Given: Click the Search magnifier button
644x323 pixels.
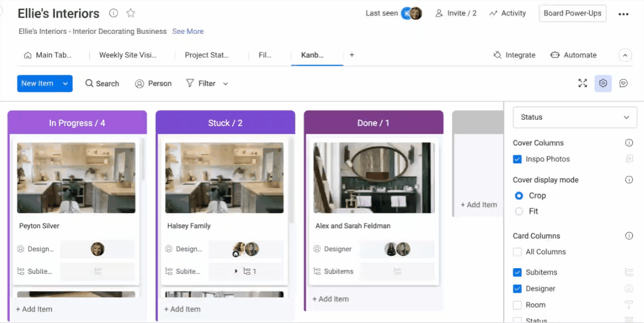Looking at the screenshot, I should coord(102,83).
